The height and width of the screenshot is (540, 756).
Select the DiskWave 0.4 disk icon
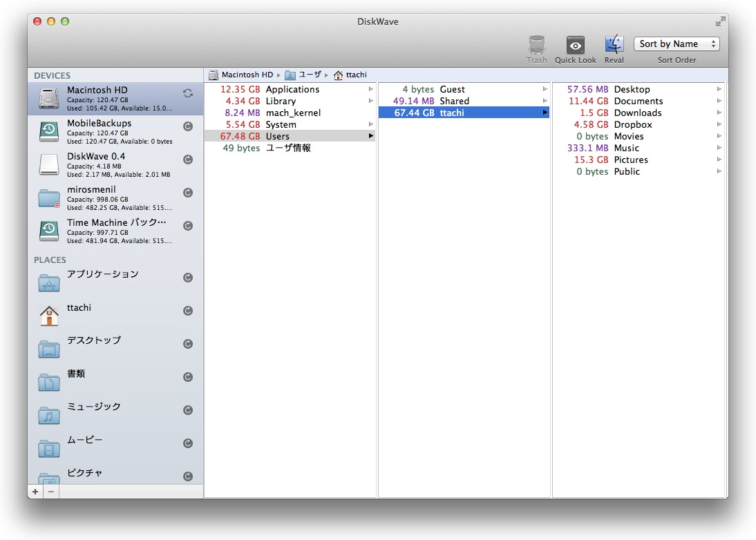pyautogui.click(x=50, y=164)
